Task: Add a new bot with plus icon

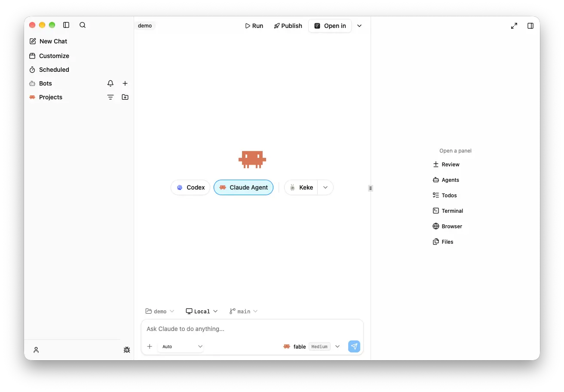Action: point(125,83)
